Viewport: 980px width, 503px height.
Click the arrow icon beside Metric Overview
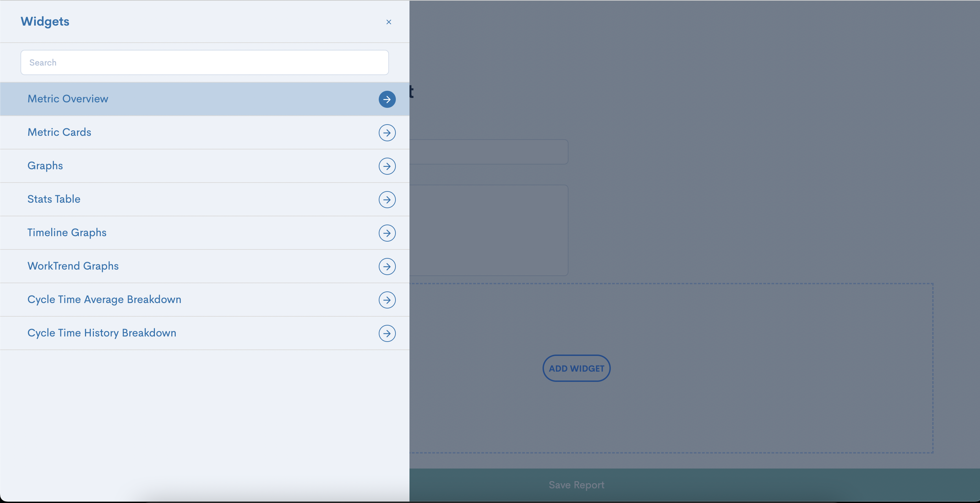pos(387,99)
